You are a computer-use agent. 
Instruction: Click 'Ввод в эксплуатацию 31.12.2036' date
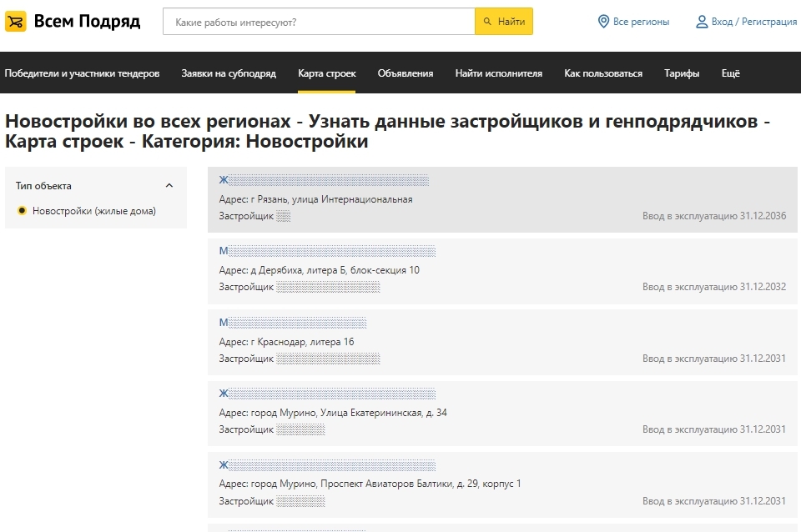tap(714, 216)
